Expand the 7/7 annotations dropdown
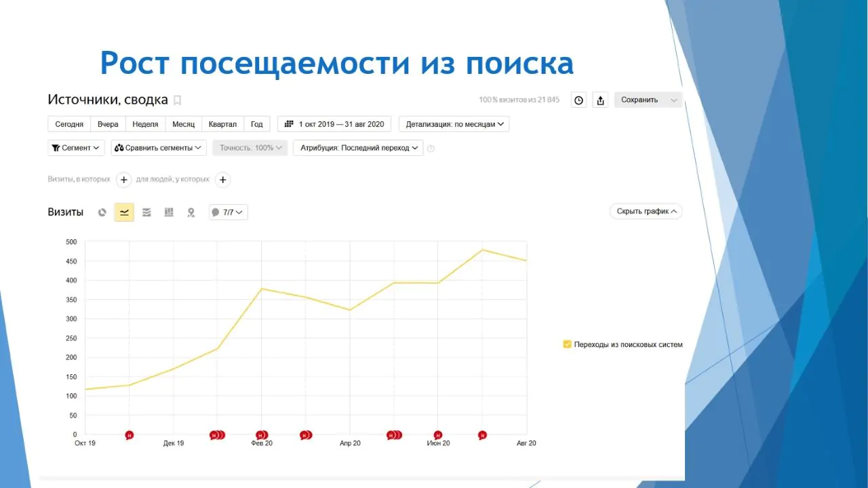The height and width of the screenshot is (488, 868). point(229,212)
